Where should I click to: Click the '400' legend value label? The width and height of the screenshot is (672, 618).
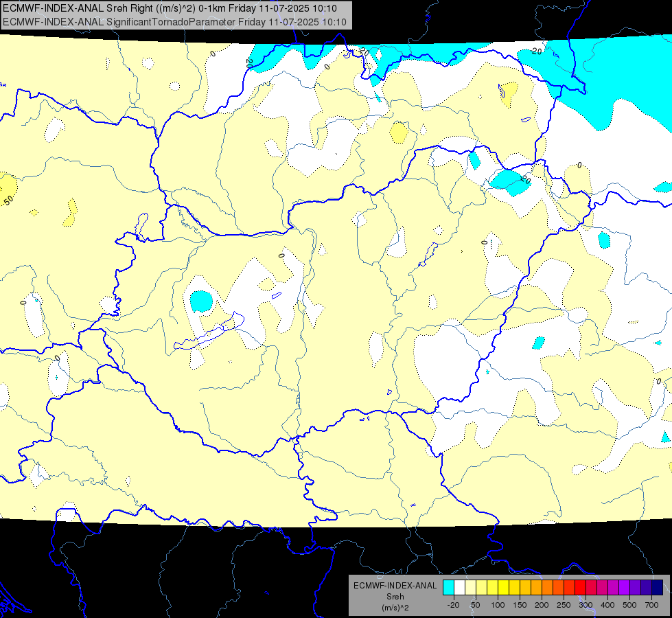point(607,605)
